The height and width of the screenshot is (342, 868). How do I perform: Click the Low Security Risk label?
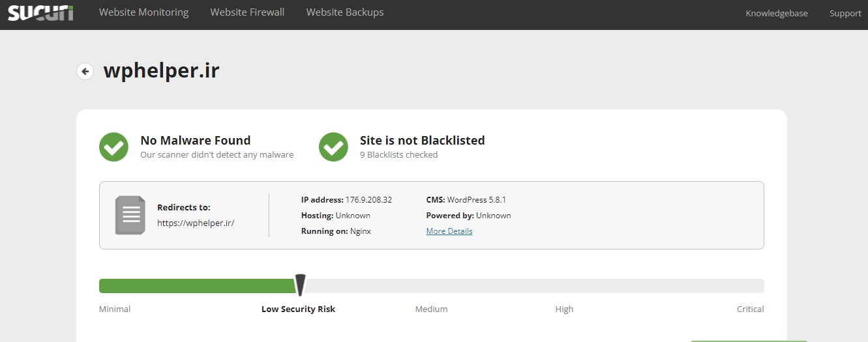point(299,309)
